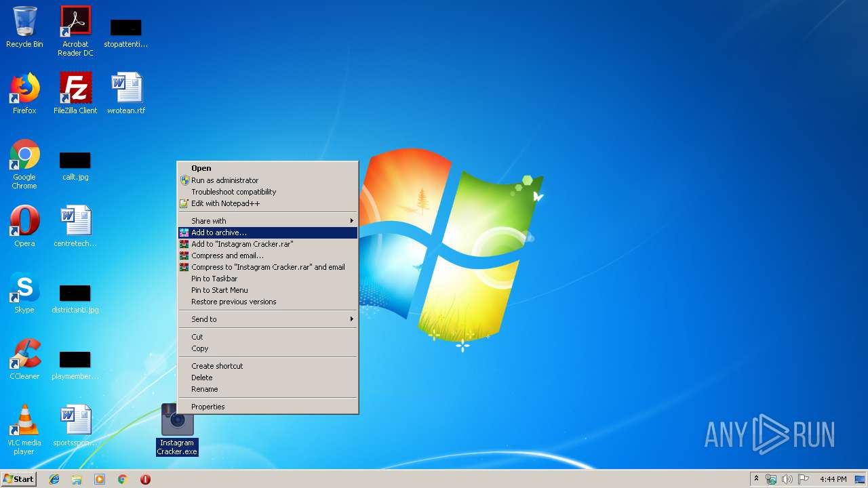Select the callt.jpg image file

tap(75, 167)
